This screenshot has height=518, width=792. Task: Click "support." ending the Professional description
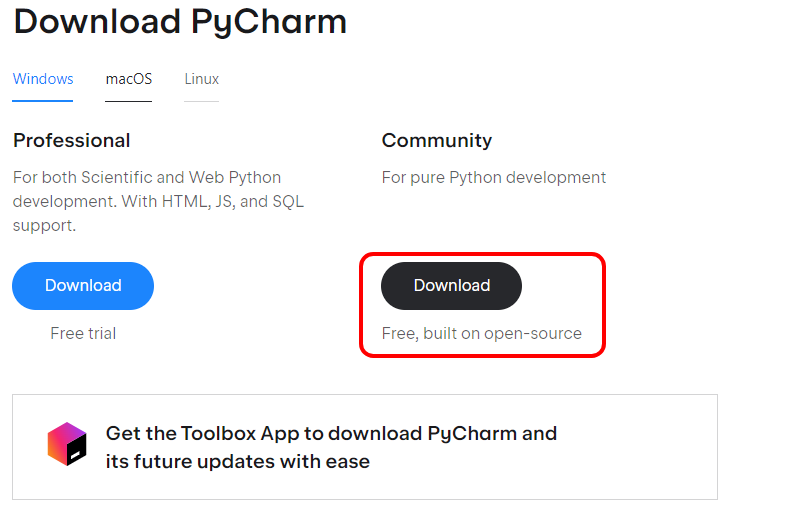pos(44,225)
